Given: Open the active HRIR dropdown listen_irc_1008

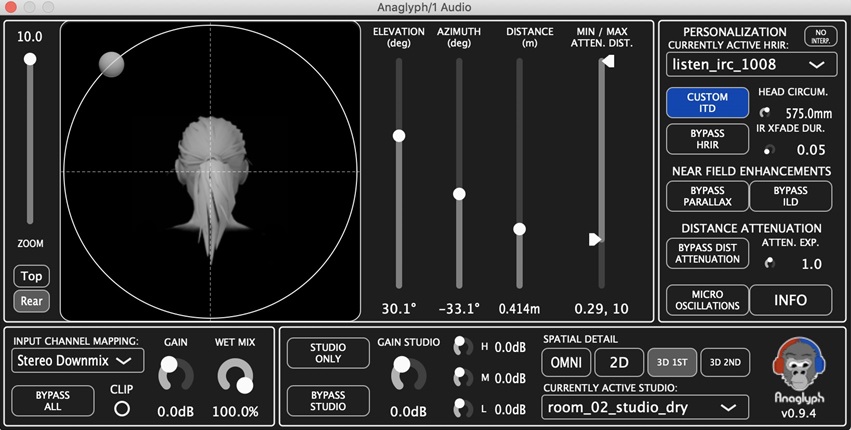Looking at the screenshot, I should (x=754, y=65).
